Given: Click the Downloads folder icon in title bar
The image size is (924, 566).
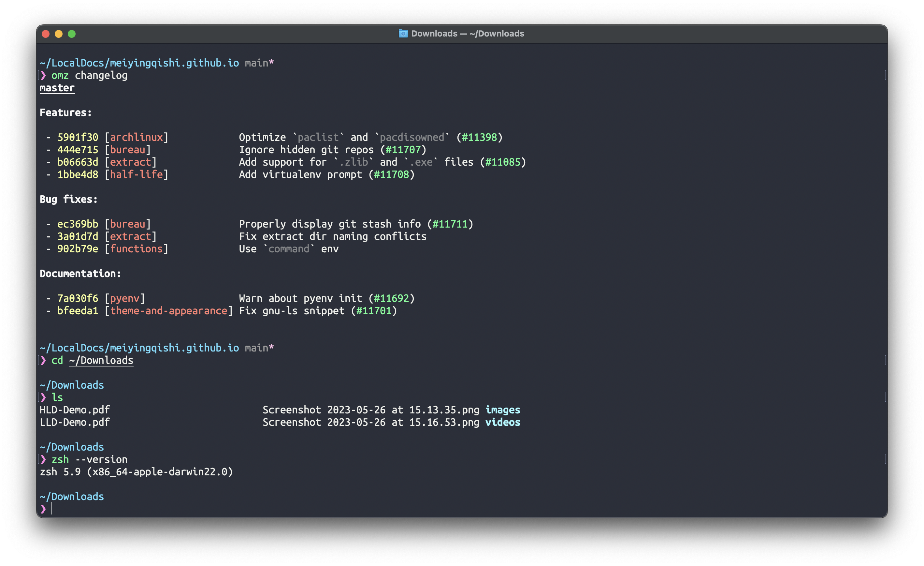Looking at the screenshot, I should pyautogui.click(x=403, y=33).
